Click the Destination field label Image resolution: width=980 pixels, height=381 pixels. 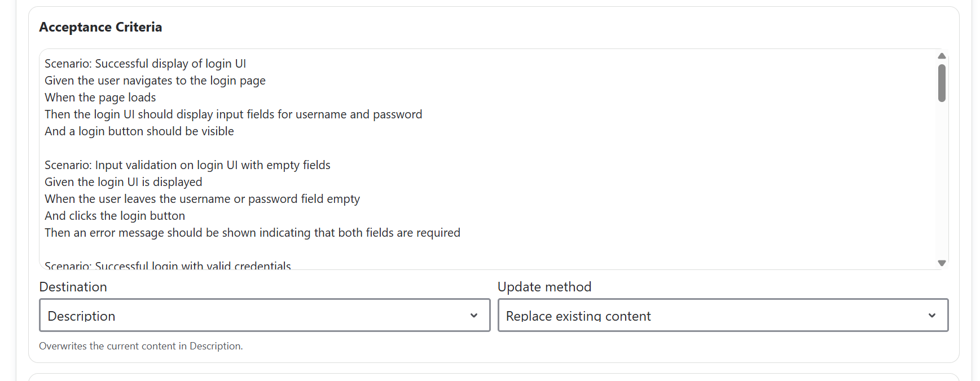(73, 287)
